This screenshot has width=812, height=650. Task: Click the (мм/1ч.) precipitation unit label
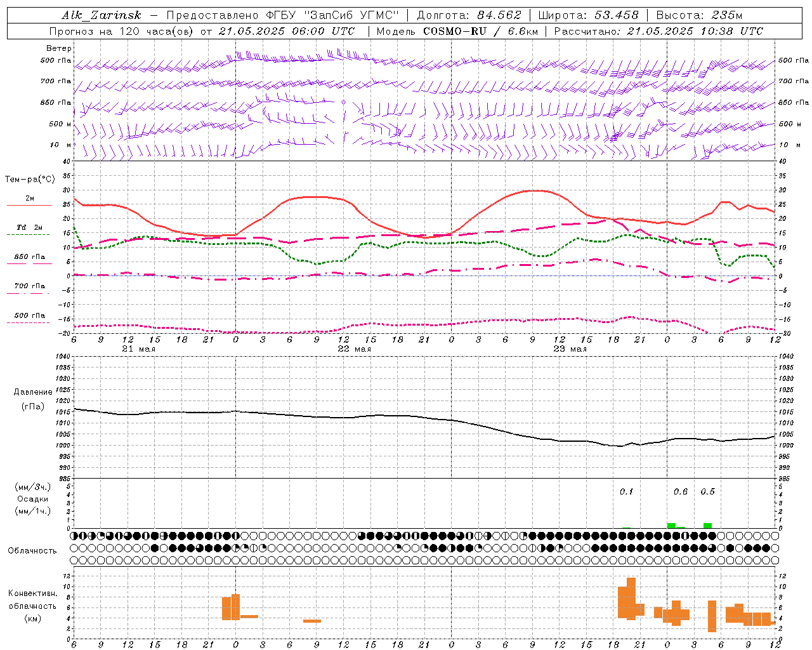(x=32, y=511)
